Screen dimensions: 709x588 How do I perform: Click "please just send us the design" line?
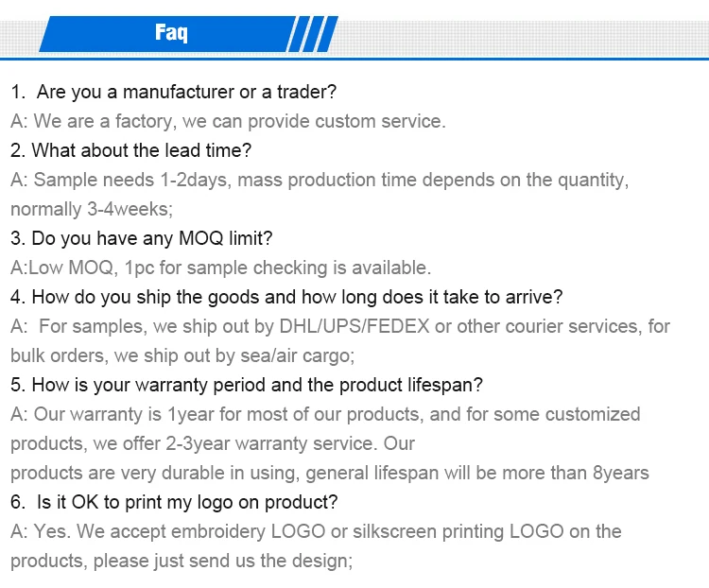[182, 561]
